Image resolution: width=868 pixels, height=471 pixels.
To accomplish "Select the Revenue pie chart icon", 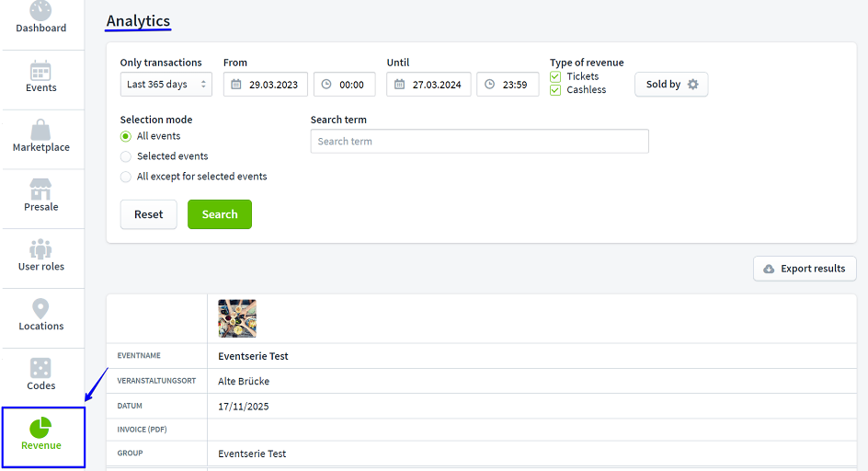I will coord(41,429).
